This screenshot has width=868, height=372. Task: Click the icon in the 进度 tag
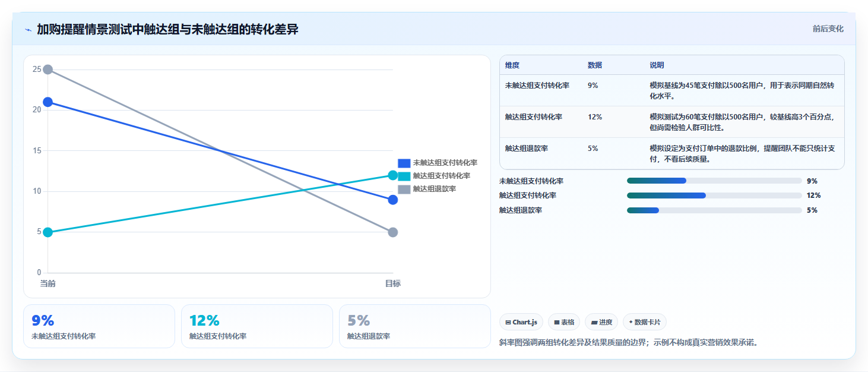click(594, 322)
